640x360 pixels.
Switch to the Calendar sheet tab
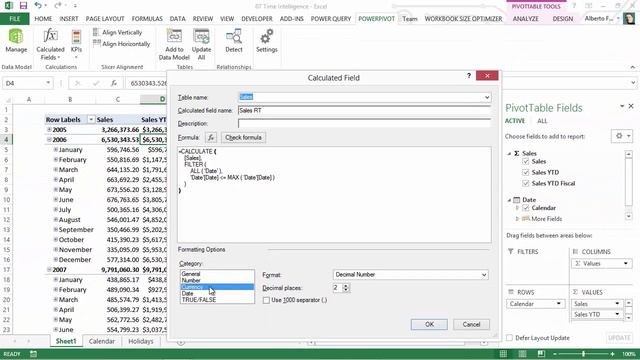pyautogui.click(x=102, y=341)
